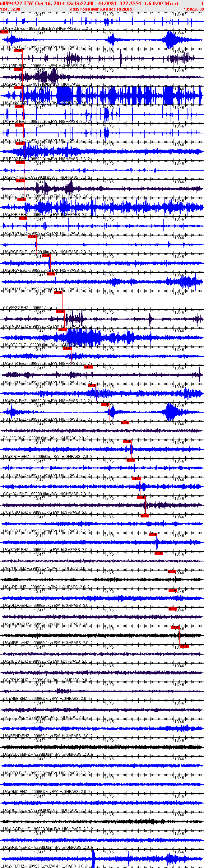Click the red pick marker on UO.IRO trace
This screenshot has height=868, width=204.
click(x=4, y=32)
